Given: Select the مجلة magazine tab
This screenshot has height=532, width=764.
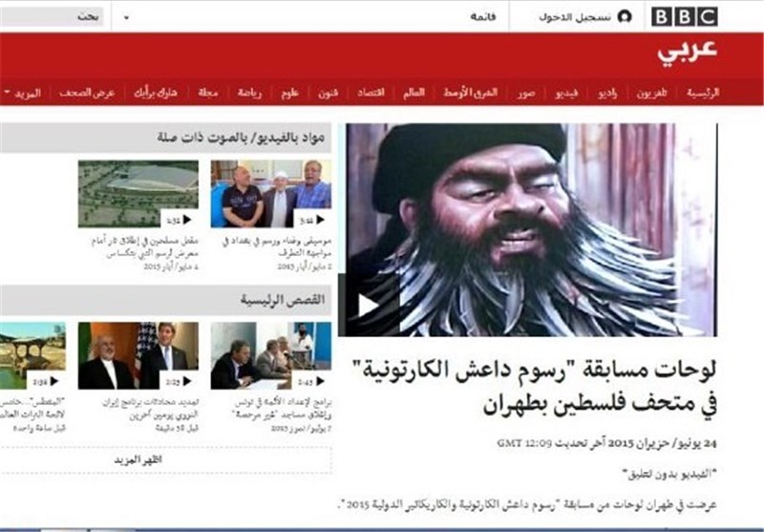Looking at the screenshot, I should [x=208, y=93].
